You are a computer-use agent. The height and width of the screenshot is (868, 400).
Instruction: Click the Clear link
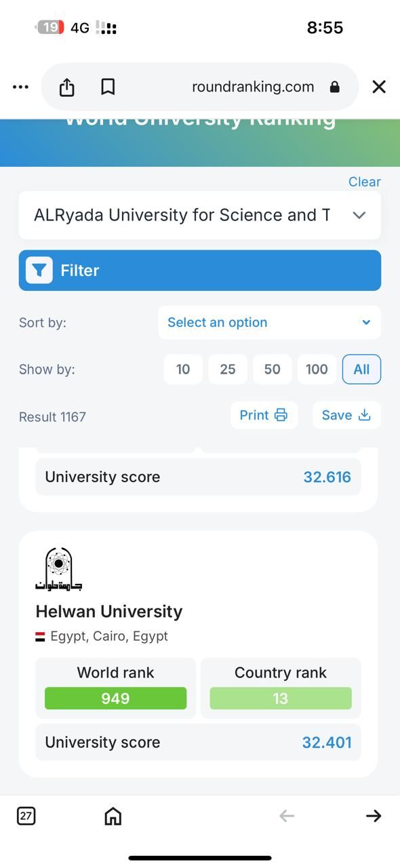pos(365,182)
